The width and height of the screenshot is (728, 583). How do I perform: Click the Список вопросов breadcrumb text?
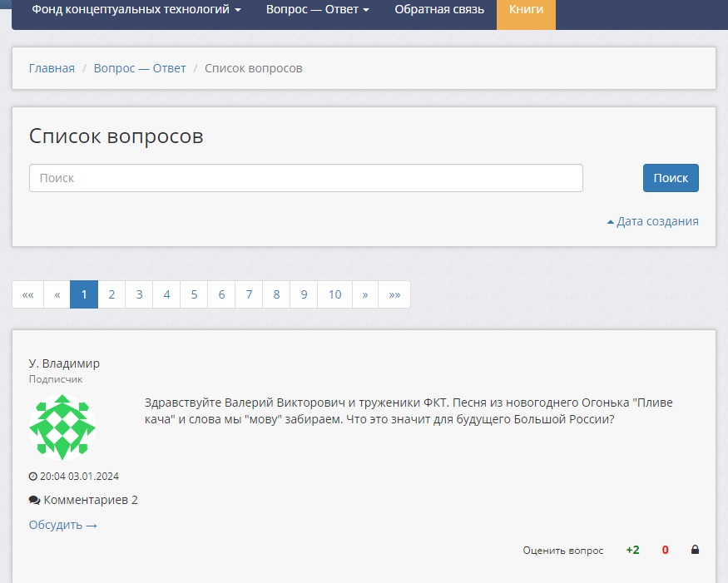pyautogui.click(x=254, y=68)
